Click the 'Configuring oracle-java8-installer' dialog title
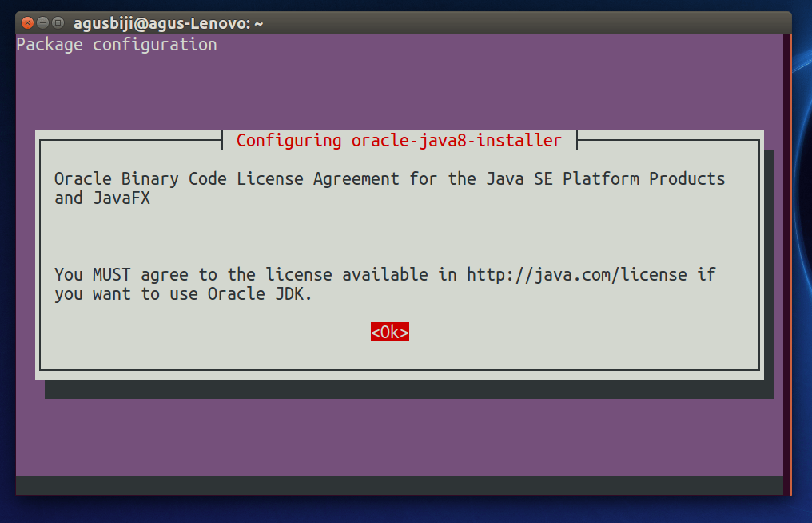 pos(399,141)
